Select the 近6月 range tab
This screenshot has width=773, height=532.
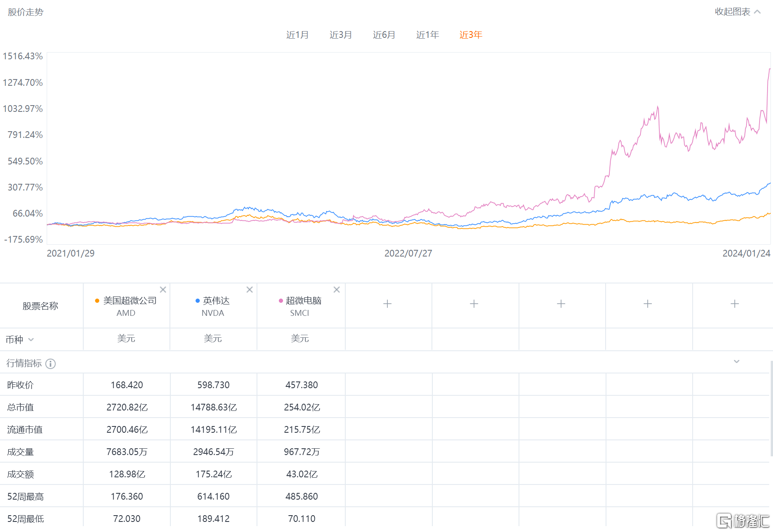pyautogui.click(x=384, y=35)
